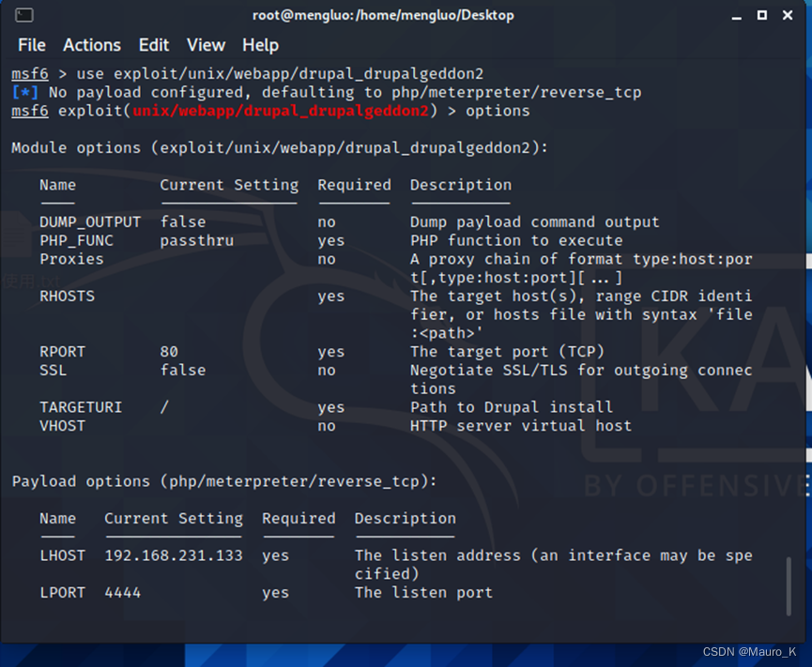Click 'The listen port' description
Viewport: 812px width, 667px height.
point(423,593)
